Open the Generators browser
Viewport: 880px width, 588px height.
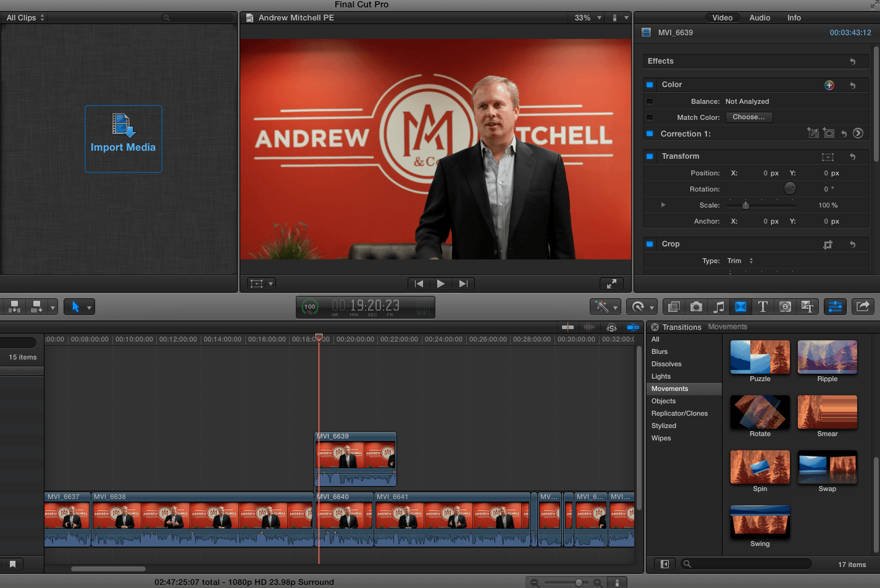pos(785,306)
